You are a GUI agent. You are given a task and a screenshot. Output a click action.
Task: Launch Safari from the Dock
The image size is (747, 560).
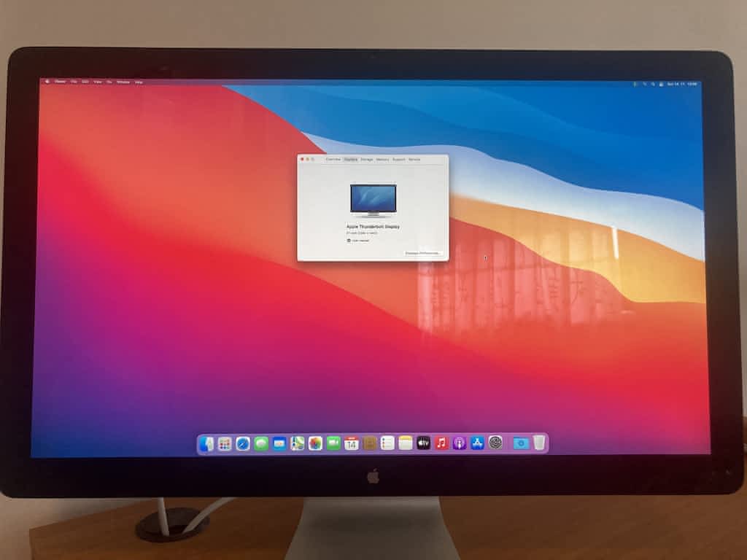click(243, 444)
